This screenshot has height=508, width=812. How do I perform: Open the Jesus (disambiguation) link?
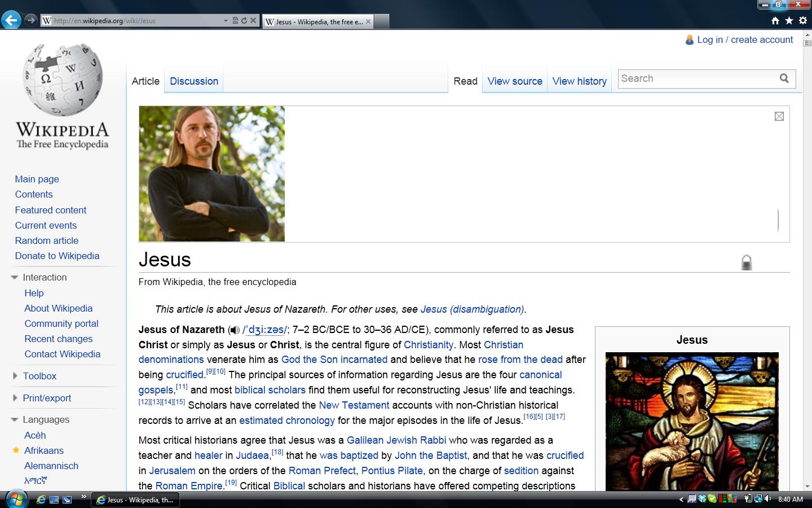471,309
